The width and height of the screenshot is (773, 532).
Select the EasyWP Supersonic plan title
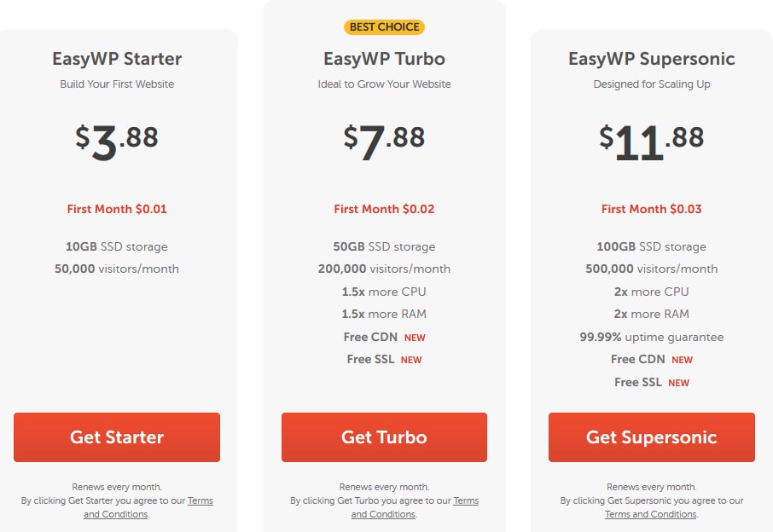tap(651, 59)
